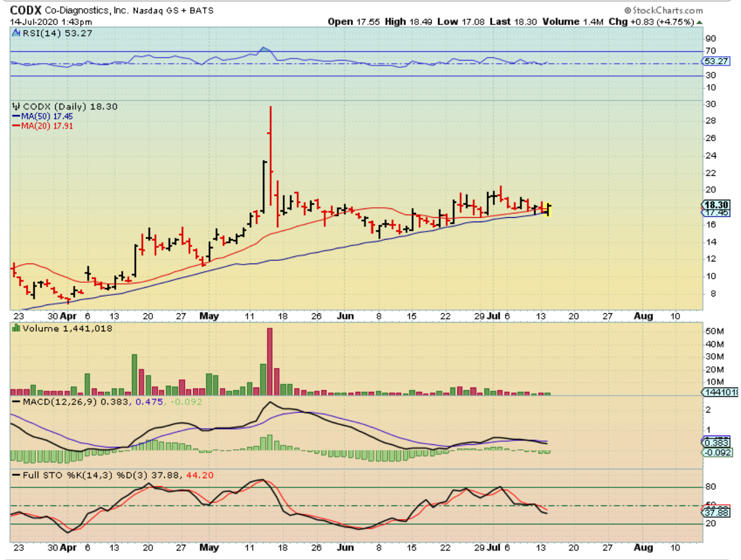Screen dimensions: 741x560
Task: Click the "Volume 1,441,018" panel label
Action: [x=67, y=329]
